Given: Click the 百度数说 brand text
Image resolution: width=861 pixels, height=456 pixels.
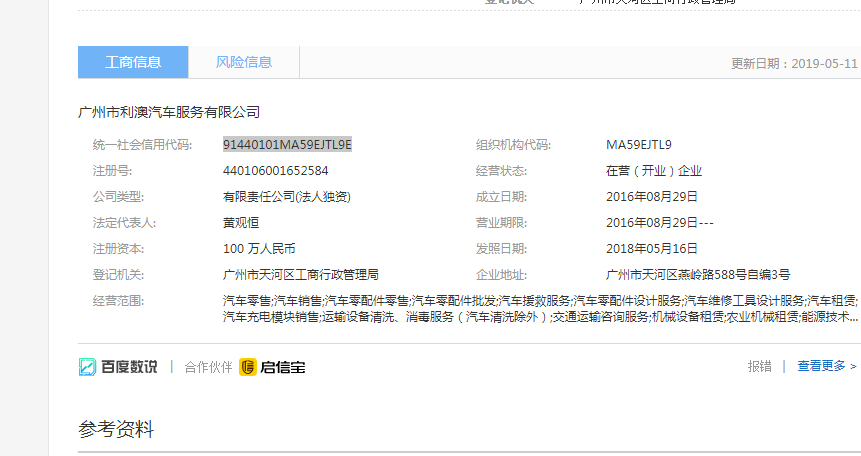Looking at the screenshot, I should tap(130, 367).
